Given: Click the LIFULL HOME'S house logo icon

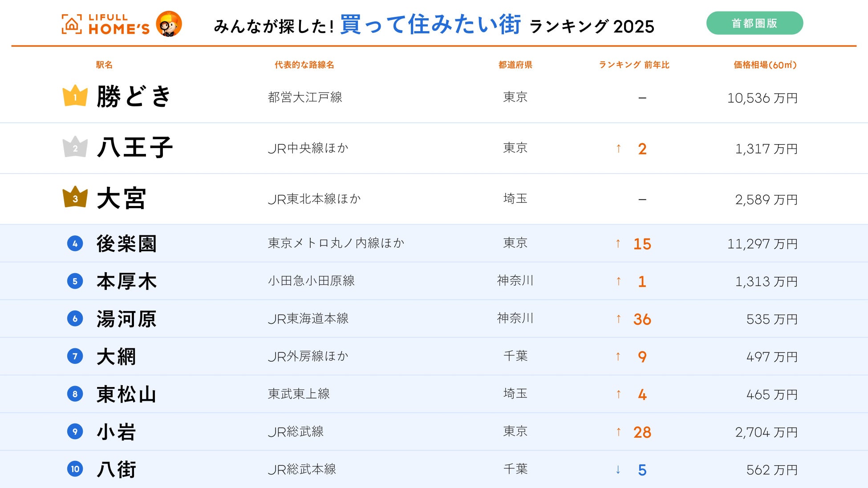Looking at the screenshot, I should click(x=71, y=24).
